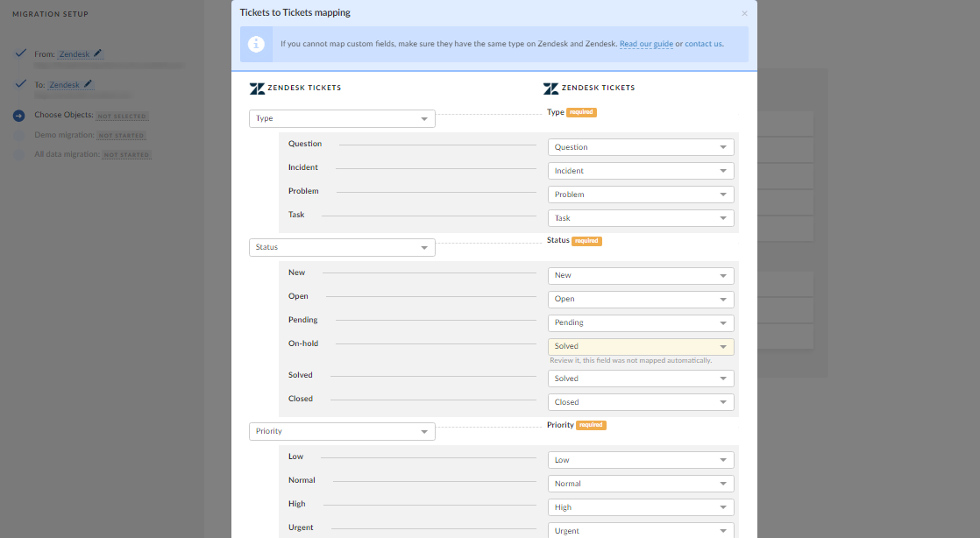Image resolution: width=980 pixels, height=538 pixels.
Task: Click the contact us link
Action: (704, 44)
